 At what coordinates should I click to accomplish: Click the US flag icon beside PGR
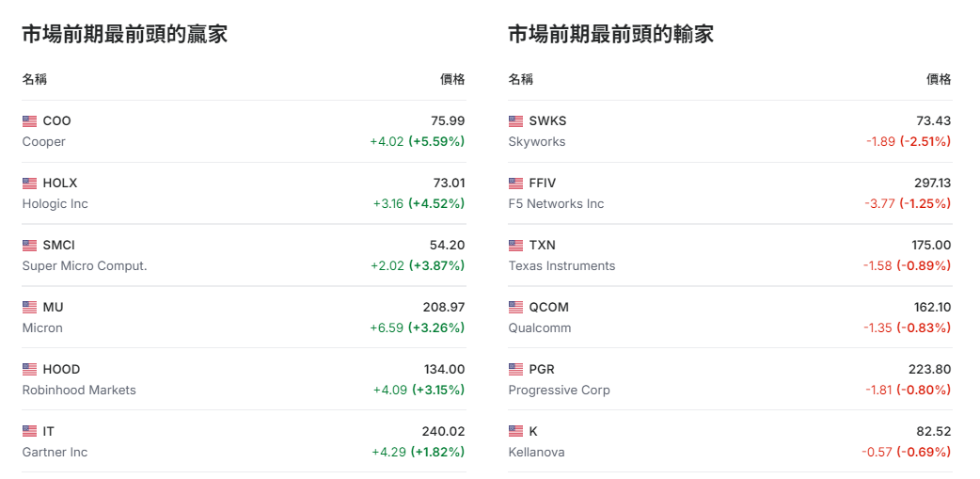[x=516, y=370]
